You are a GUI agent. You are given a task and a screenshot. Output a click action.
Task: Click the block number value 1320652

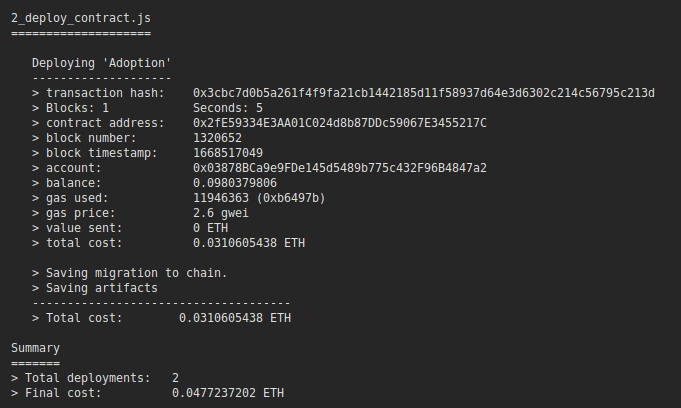coord(217,137)
